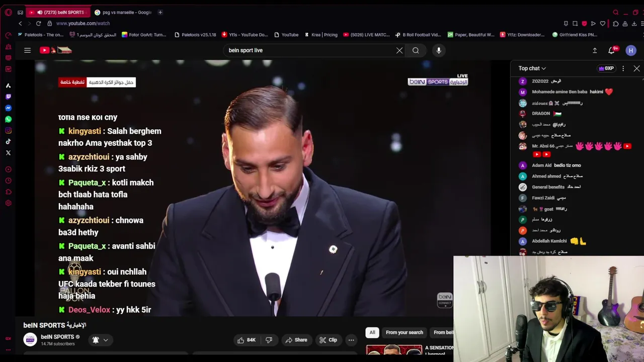Open X (Twitter) from the sidebar
Image resolution: width=644 pixels, height=362 pixels.
8,152
